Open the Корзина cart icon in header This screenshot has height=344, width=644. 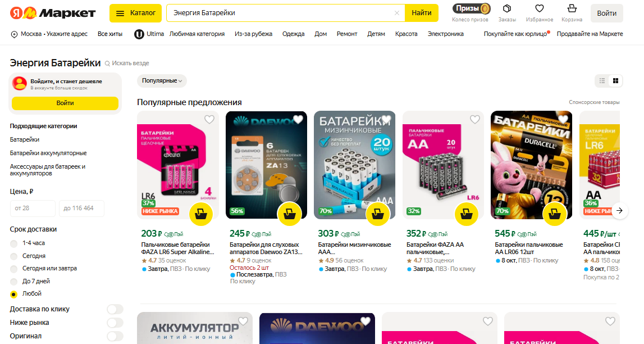(572, 8)
